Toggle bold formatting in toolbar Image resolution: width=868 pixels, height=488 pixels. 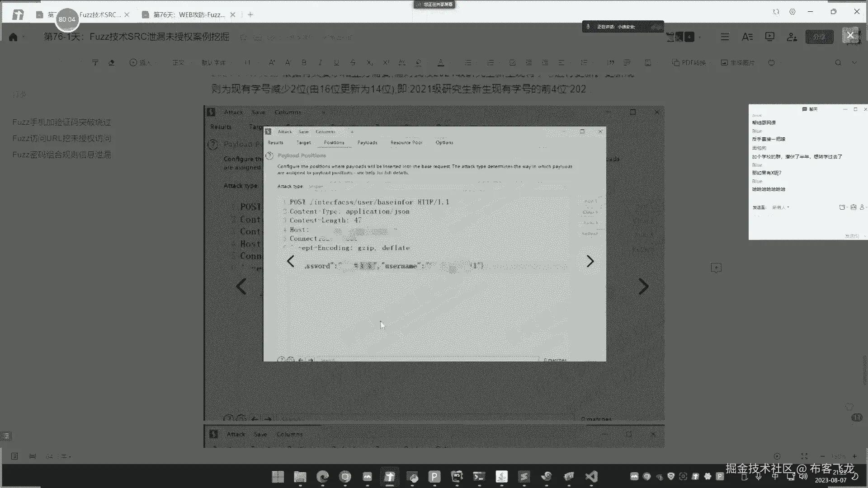pos(304,63)
